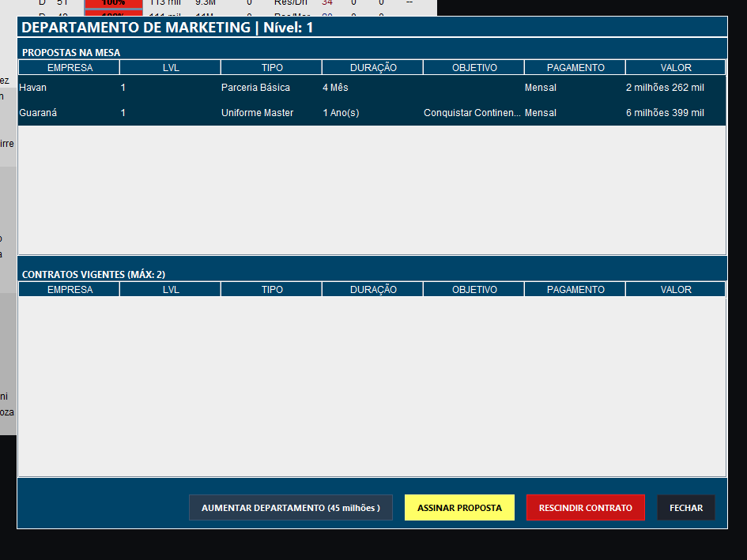Click the Uniforme Master type cell
This screenshot has height=560, width=747.
pos(257,113)
